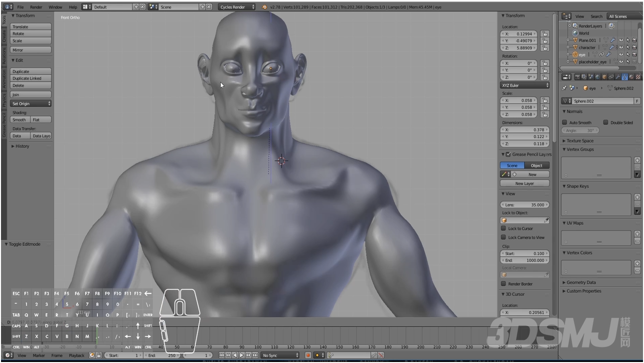Enable the Render Border checkbox
The width and height of the screenshot is (644, 363).
[504, 284]
